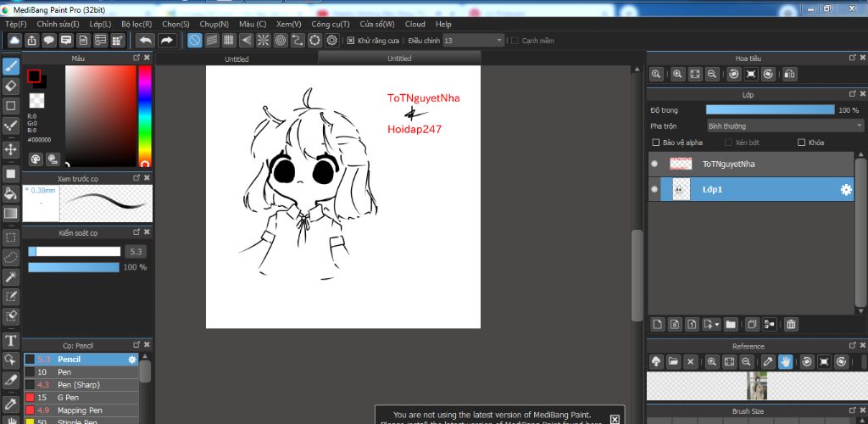
Task: Select the Eraser tool
Action: tap(11, 86)
